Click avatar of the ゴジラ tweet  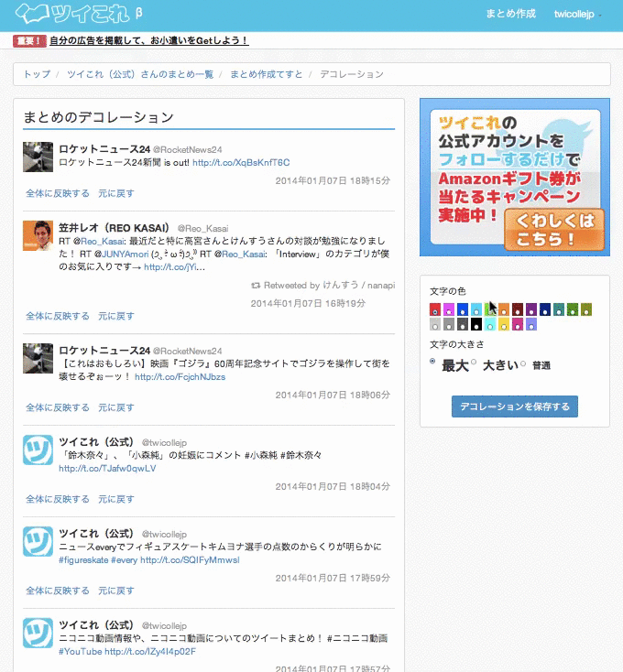coord(38,358)
